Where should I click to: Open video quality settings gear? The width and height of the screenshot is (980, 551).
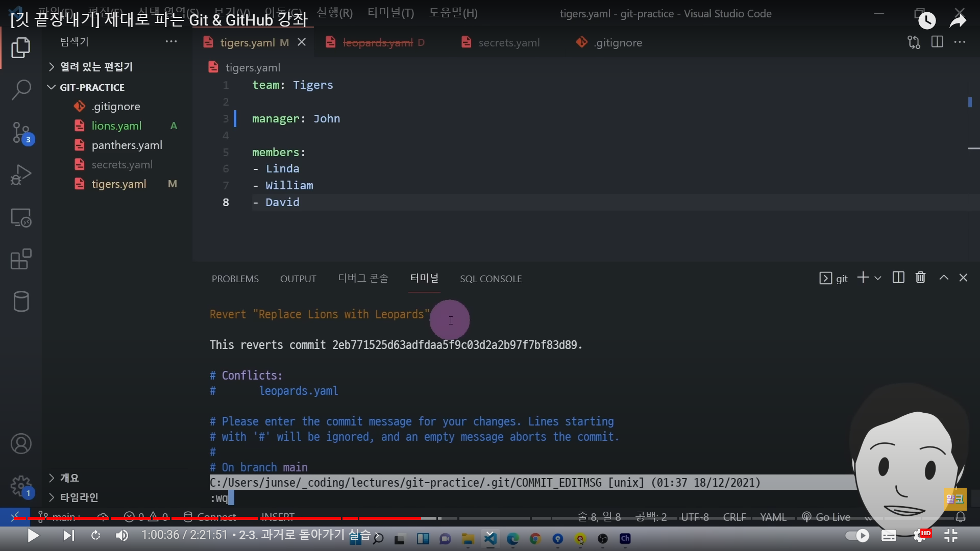point(922,535)
